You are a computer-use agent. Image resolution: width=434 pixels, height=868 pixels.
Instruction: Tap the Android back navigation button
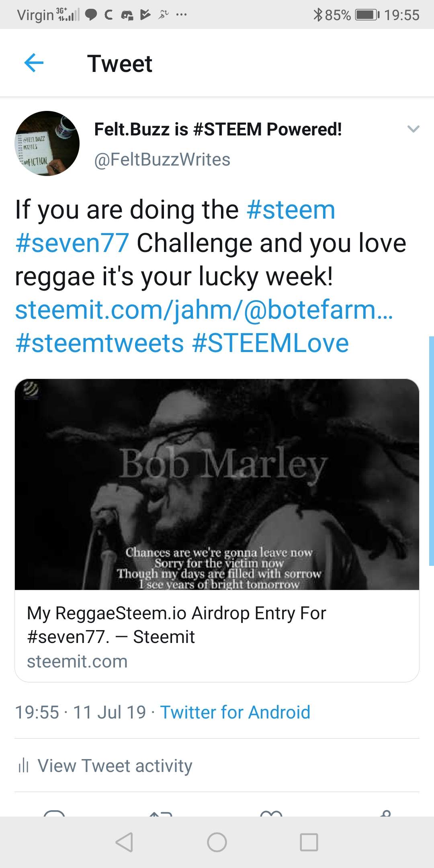pyautogui.click(x=124, y=842)
